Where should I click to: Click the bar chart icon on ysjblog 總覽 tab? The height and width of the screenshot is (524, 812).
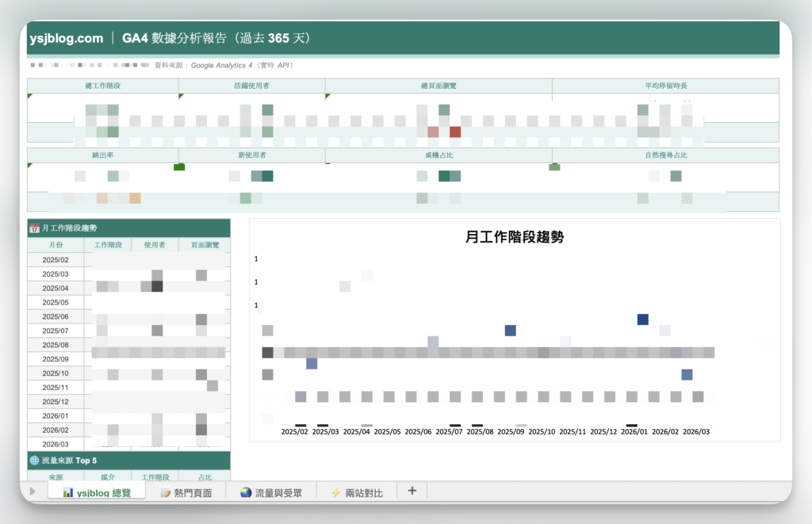click(x=68, y=492)
